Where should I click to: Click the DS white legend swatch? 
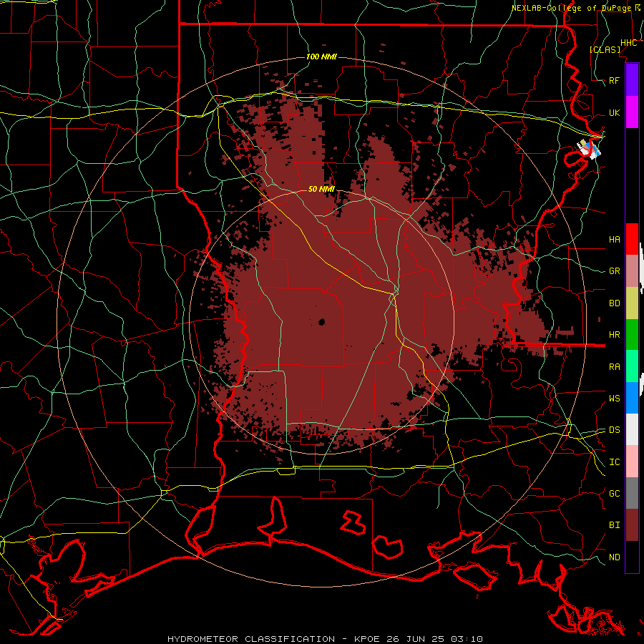[632, 429]
